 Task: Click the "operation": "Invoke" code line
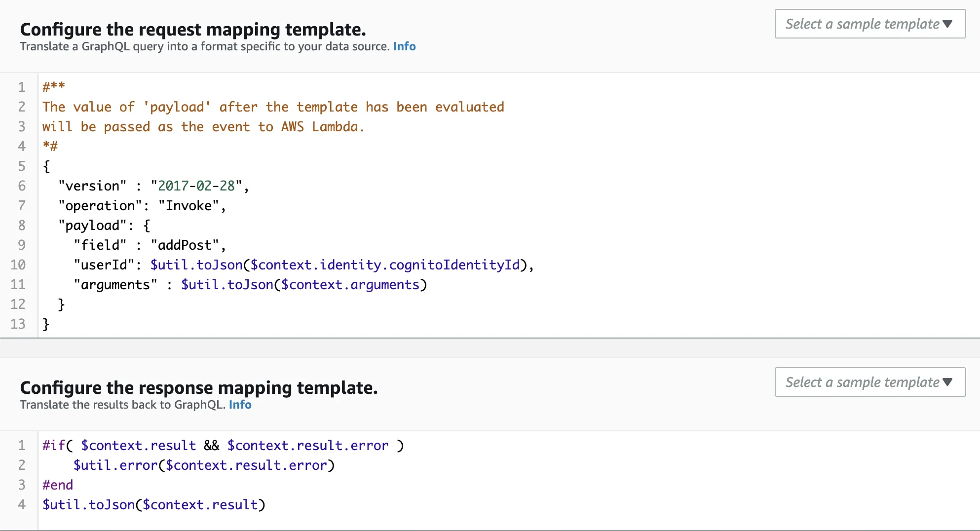tap(142, 206)
